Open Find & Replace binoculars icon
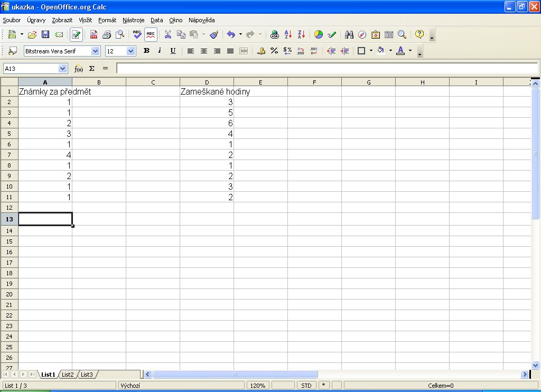541x392 pixels. 349,34
